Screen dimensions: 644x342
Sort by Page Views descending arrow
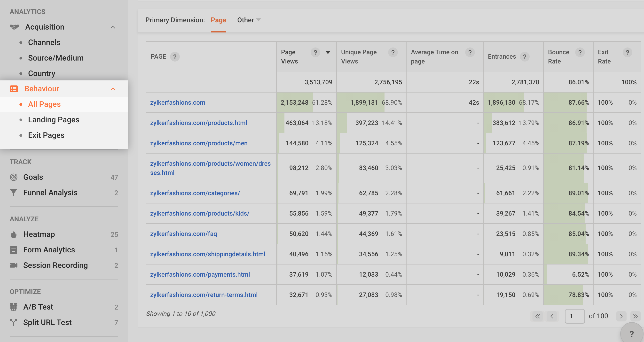[x=328, y=52]
